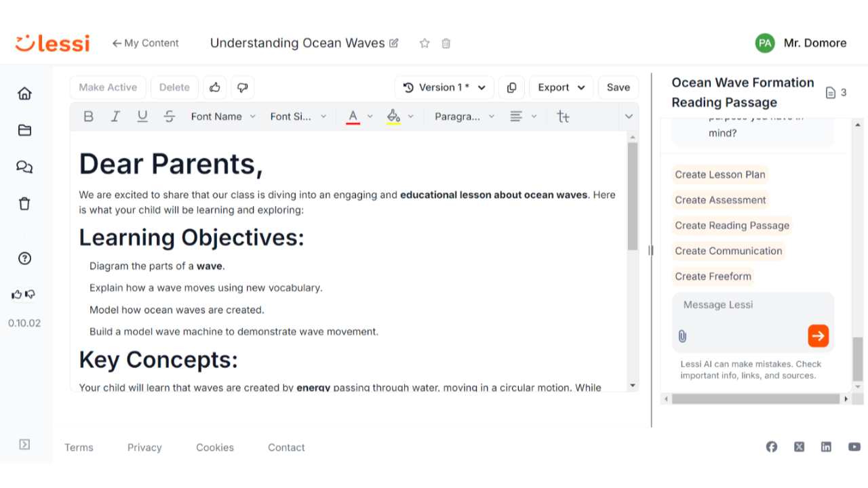868x488 pixels.
Task: Expand the Version 1 dropdown
Action: tap(444, 87)
